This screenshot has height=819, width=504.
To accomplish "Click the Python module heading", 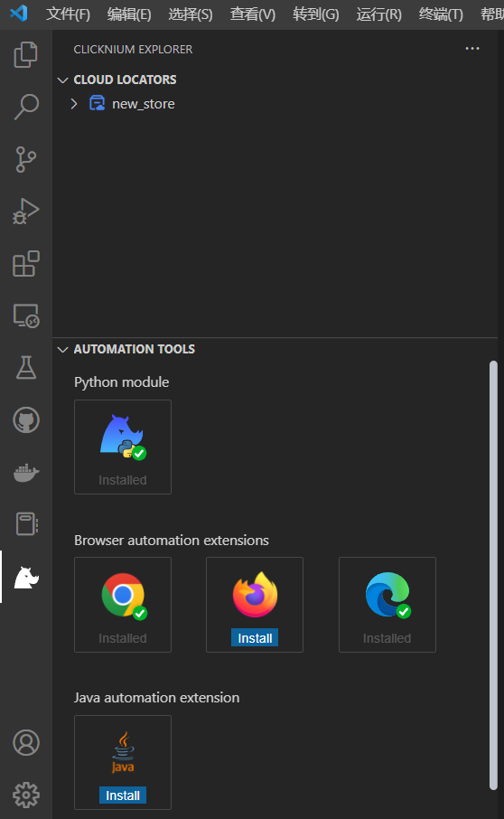I will (122, 382).
